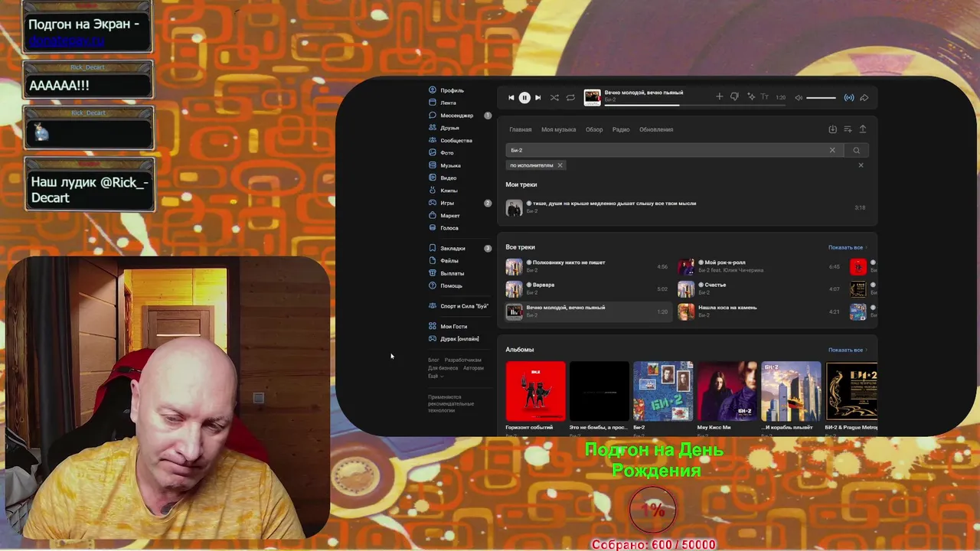980x551 pixels.
Task: Go to previous track in player
Action: pyautogui.click(x=511, y=97)
